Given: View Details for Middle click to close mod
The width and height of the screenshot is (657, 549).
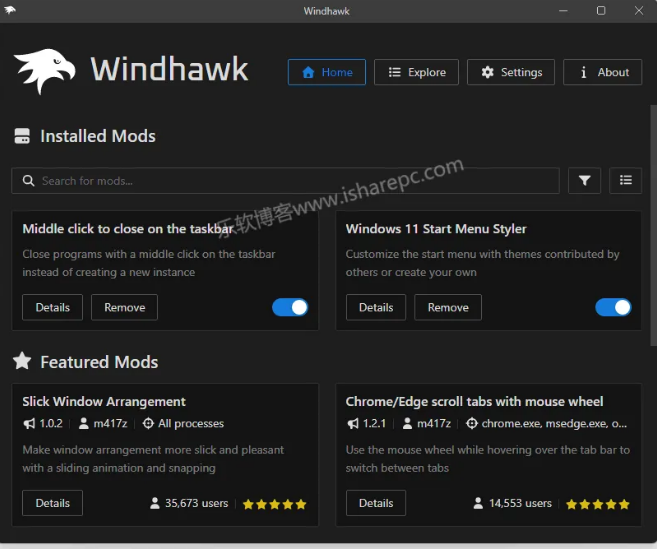Looking at the screenshot, I should (52, 307).
